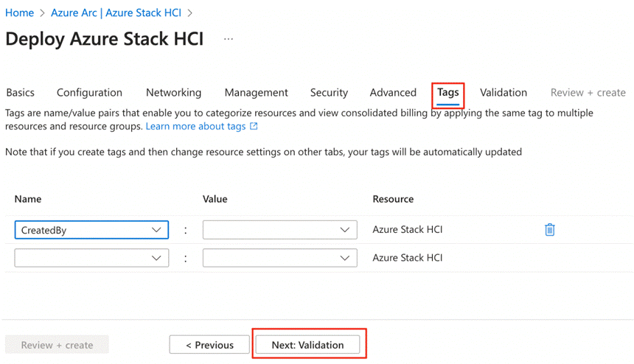Click the Next: Validation button
Viewport: 634px width, 364px height.
pos(307,345)
